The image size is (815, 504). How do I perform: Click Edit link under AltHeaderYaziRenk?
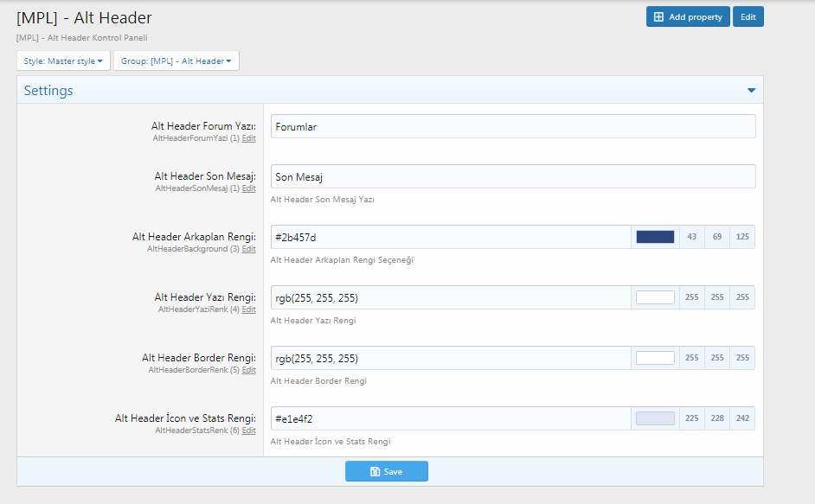coord(248,309)
